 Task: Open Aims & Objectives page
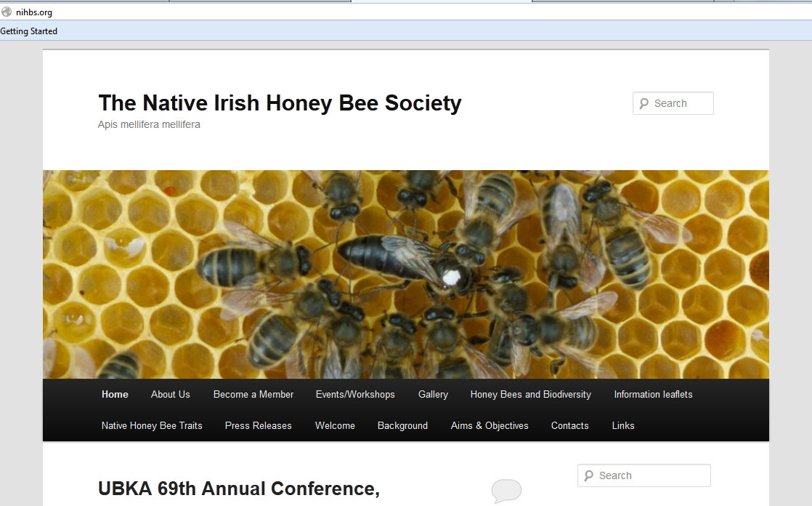[x=490, y=425]
